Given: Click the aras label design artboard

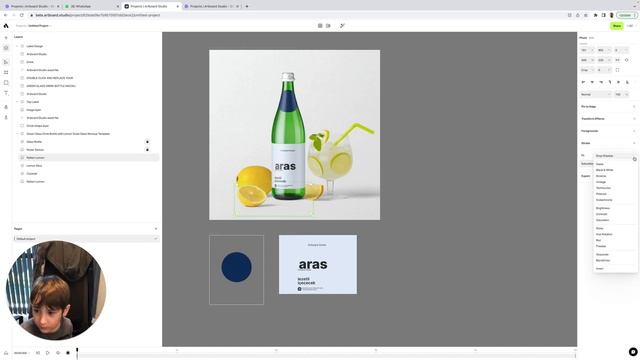Looking at the screenshot, I should pyautogui.click(x=318, y=264).
